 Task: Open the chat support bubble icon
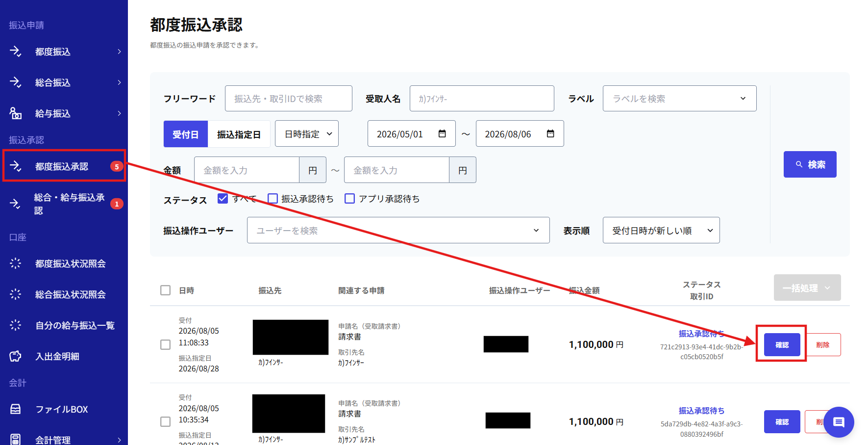tap(839, 422)
